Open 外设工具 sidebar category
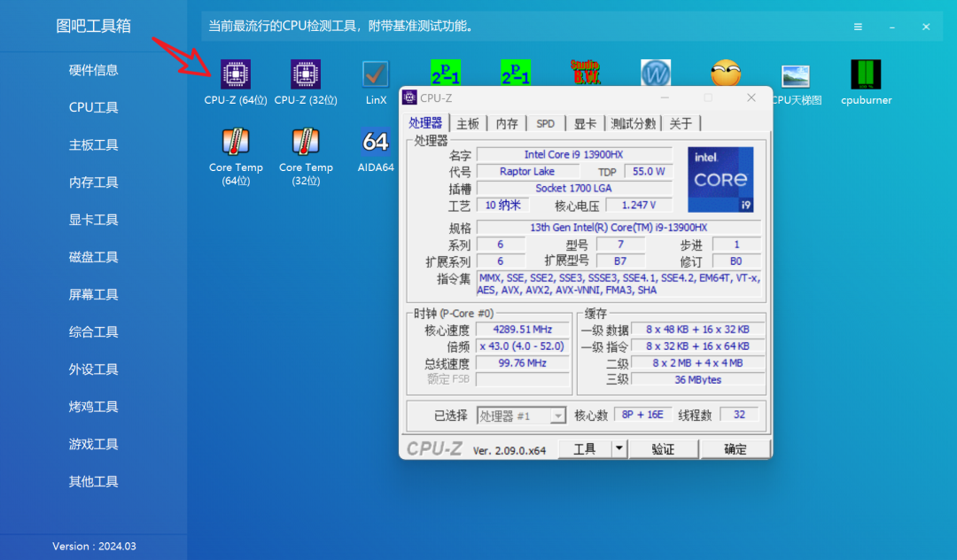 tap(93, 369)
